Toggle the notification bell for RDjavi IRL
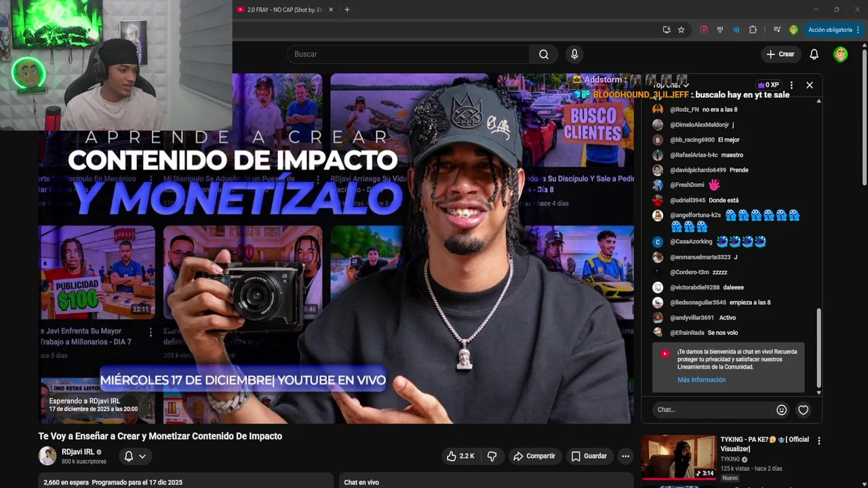The image size is (868, 488). [x=135, y=456]
